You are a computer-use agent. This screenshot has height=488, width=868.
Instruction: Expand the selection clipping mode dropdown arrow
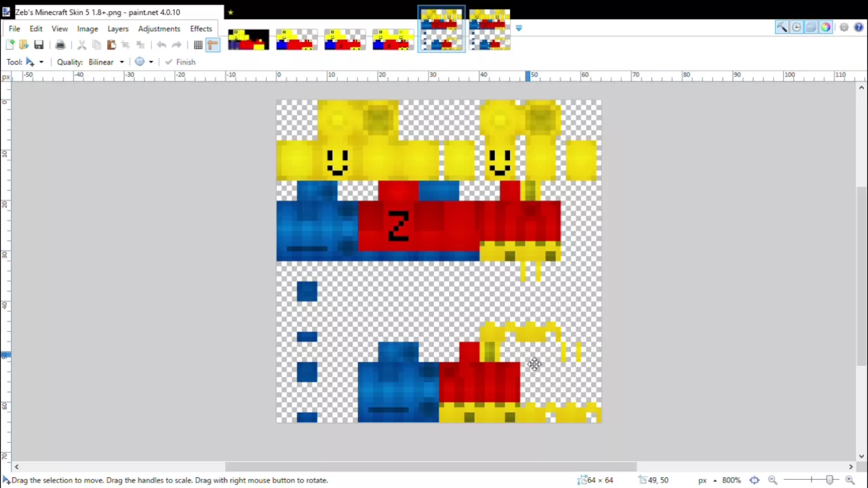tap(151, 62)
